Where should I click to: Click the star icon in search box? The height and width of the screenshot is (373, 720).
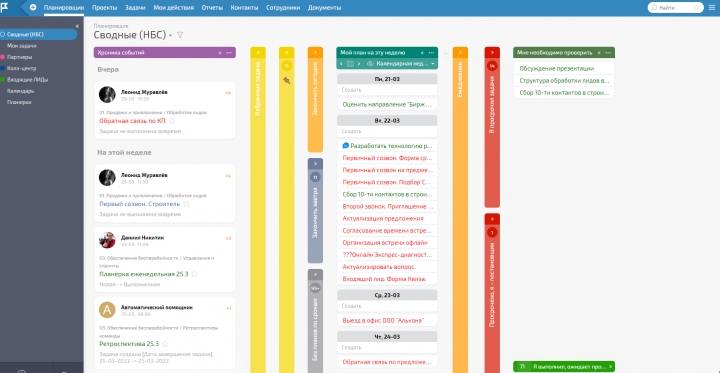[697, 7]
